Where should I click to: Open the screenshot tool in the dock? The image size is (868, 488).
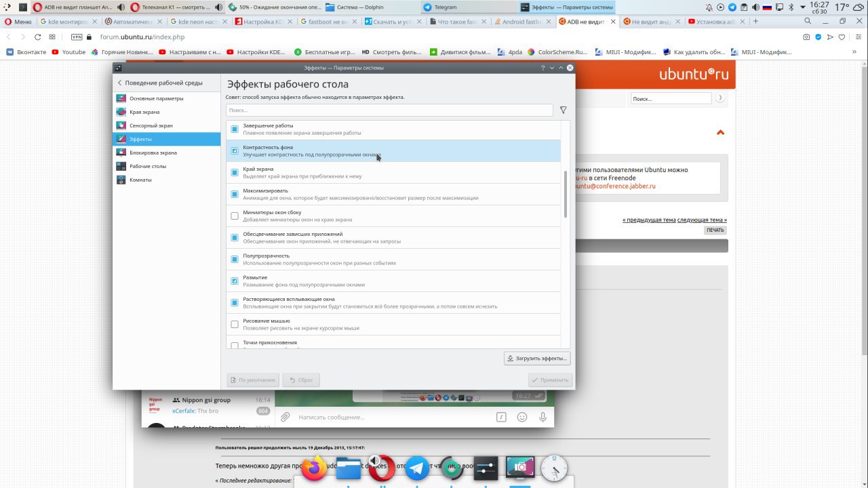point(520,468)
